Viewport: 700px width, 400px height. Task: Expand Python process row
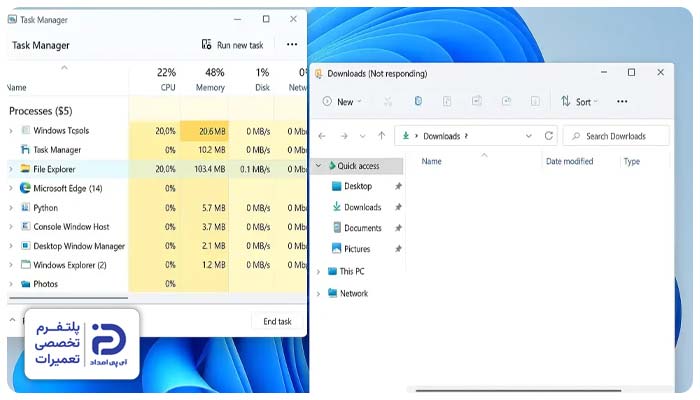click(11, 208)
